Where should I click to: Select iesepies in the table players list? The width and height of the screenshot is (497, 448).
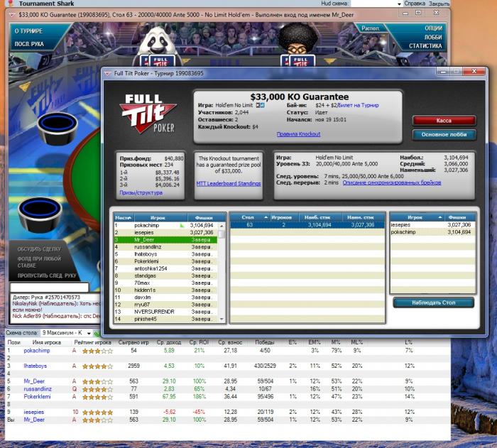tap(433, 225)
